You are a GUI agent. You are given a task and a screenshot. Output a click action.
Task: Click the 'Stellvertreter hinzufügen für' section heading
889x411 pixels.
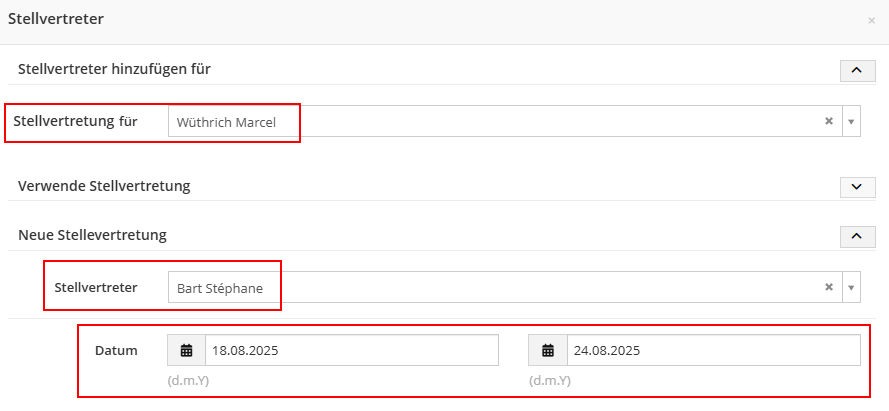(114, 69)
